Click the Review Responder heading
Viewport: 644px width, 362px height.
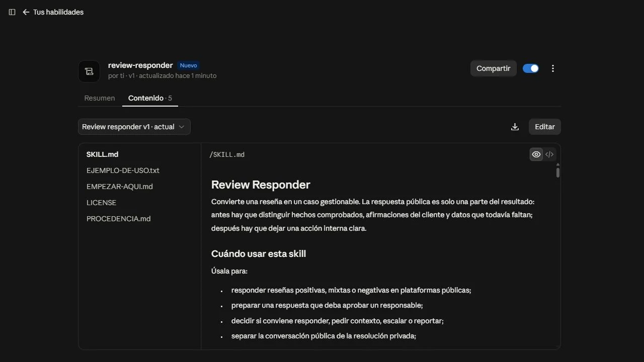click(261, 185)
